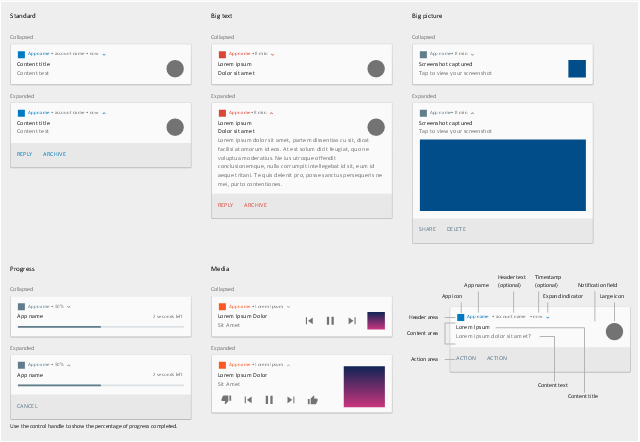The width and height of the screenshot is (640, 442).
Task: Expand the Big picture collapsed notification chevron
Action: coord(472,54)
